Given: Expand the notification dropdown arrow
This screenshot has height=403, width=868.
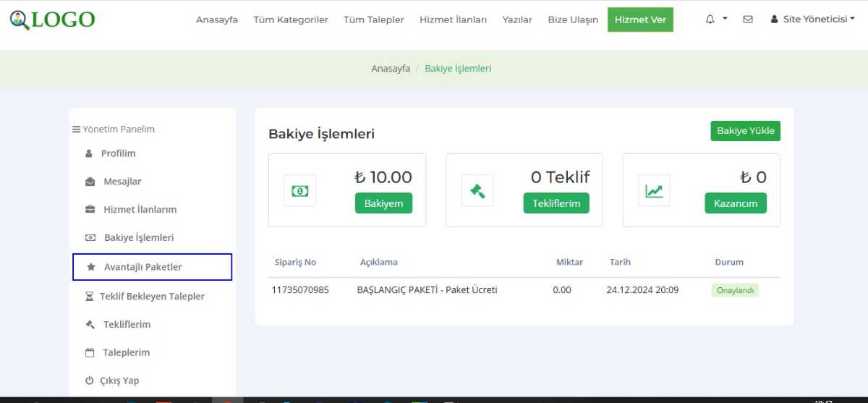Looking at the screenshot, I should 725,20.
